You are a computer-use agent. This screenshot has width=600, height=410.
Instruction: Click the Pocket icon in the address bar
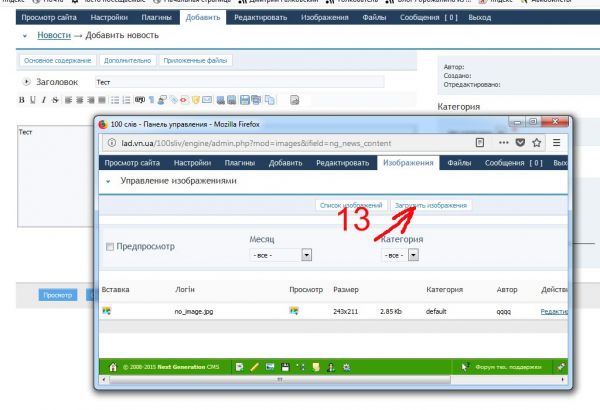point(520,143)
